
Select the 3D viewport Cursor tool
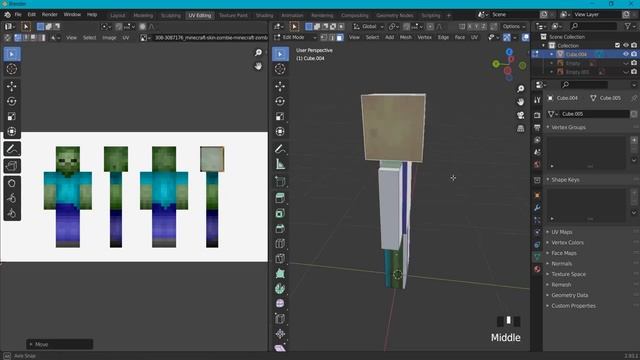280,69
